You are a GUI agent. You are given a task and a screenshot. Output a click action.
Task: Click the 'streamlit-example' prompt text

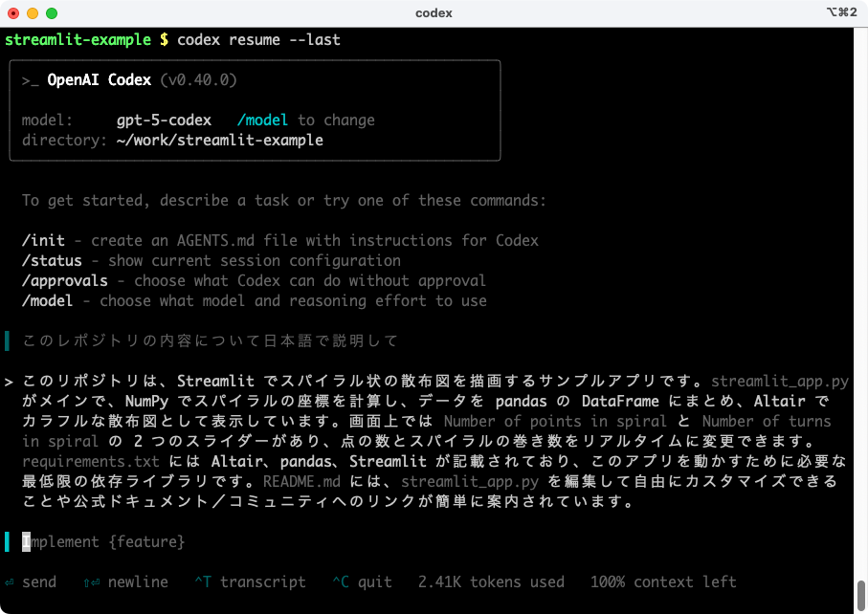[x=78, y=40]
